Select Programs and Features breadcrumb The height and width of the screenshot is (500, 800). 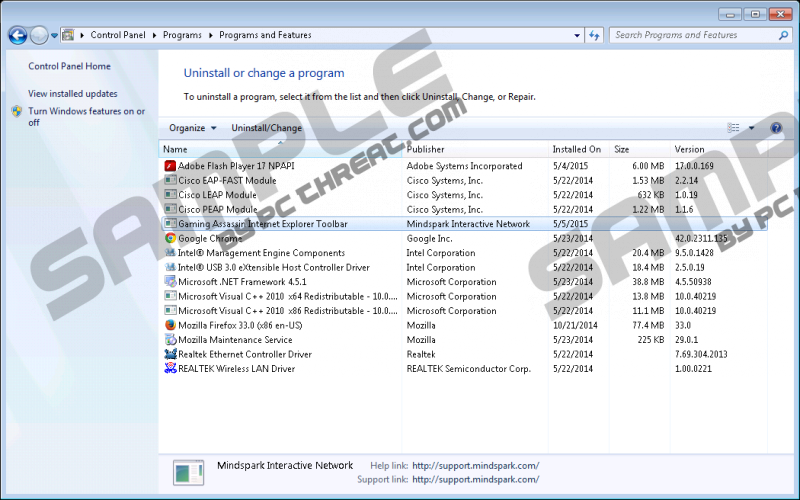pyautogui.click(x=265, y=35)
